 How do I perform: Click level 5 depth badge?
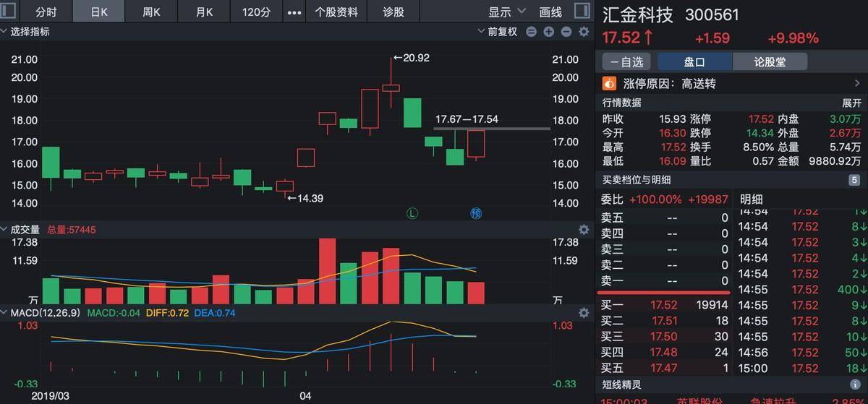click(x=854, y=180)
